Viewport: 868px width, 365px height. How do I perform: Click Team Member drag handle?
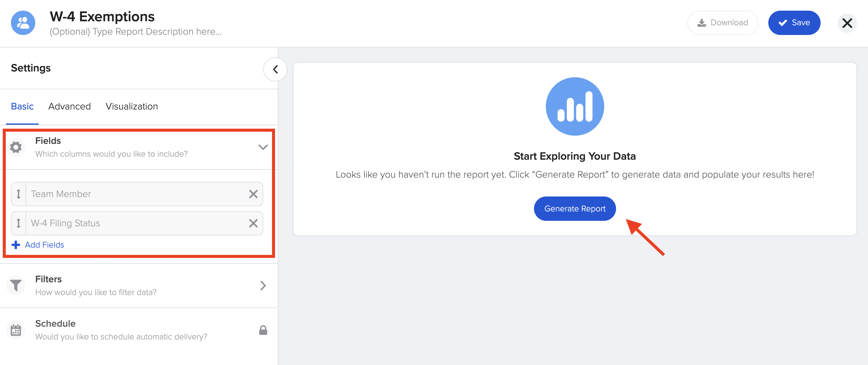click(x=19, y=194)
